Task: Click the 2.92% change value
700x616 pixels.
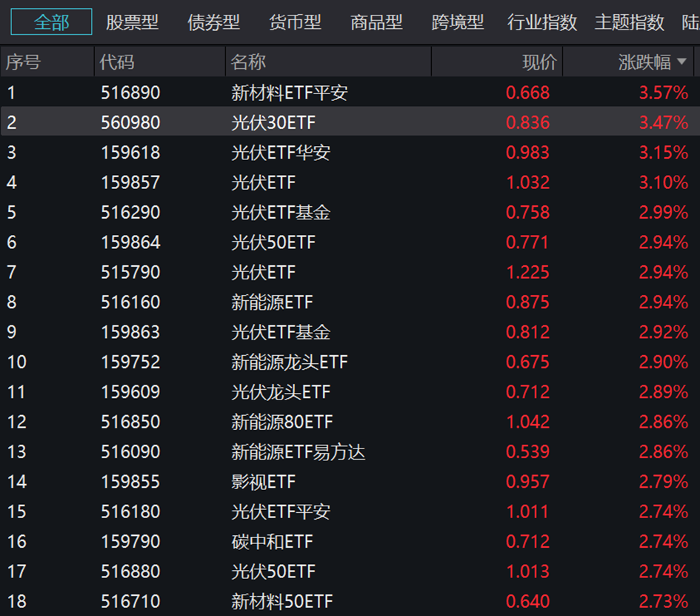Action: tap(664, 332)
